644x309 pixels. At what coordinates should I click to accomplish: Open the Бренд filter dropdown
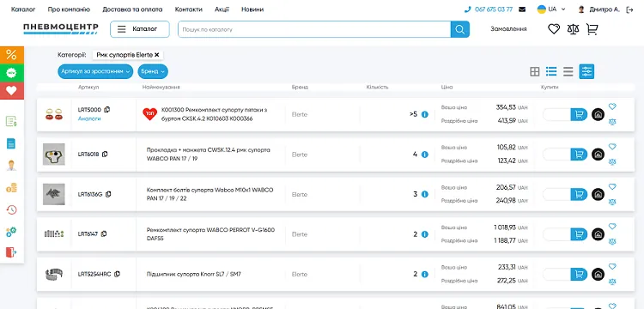click(x=153, y=71)
